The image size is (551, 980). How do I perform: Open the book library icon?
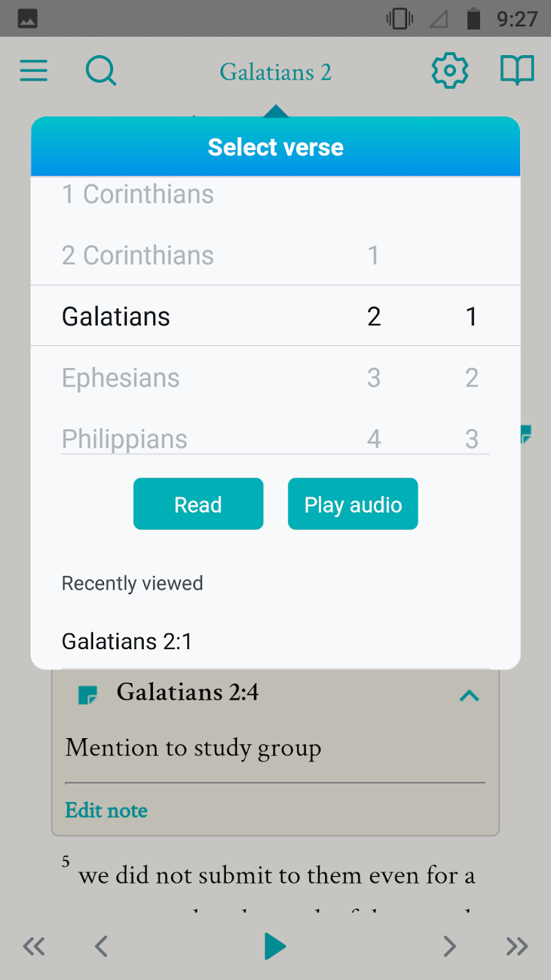click(517, 70)
